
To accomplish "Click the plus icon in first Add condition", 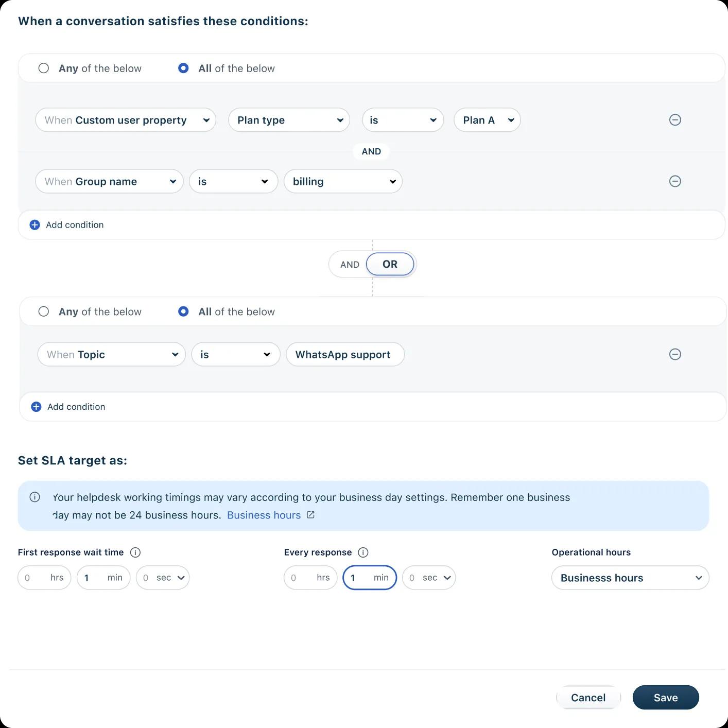I will [x=34, y=225].
